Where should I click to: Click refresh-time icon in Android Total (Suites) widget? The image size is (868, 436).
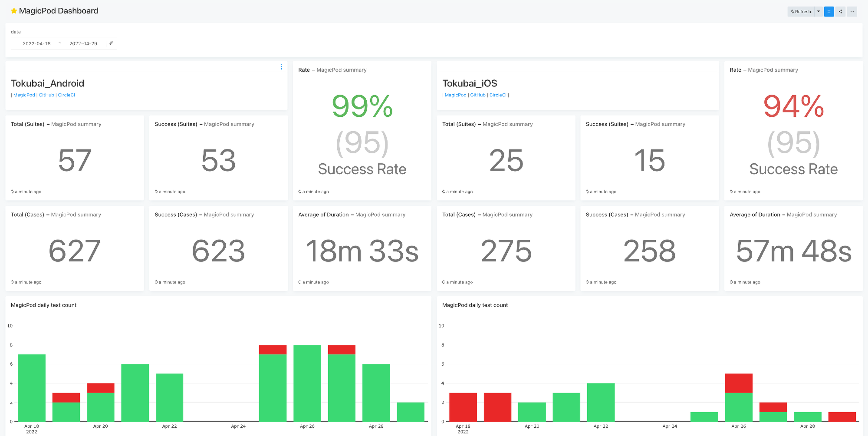[x=13, y=192]
